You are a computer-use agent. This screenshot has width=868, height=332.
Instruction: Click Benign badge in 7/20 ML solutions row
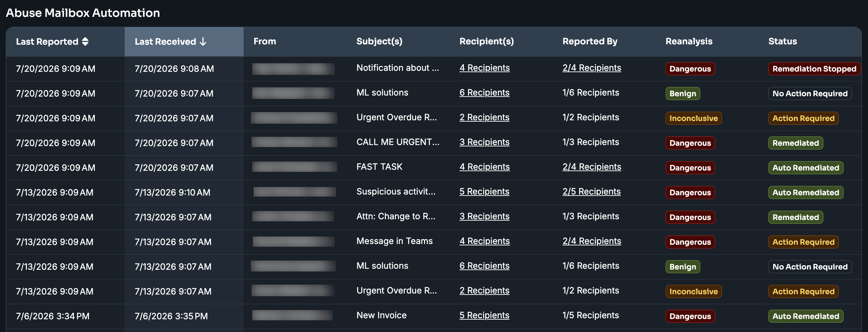683,93
